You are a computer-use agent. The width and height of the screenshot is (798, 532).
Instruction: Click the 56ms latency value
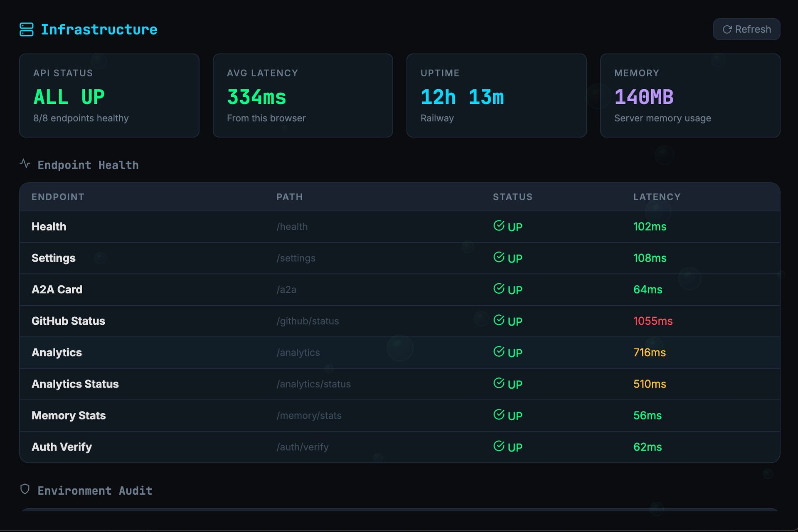pyautogui.click(x=648, y=416)
